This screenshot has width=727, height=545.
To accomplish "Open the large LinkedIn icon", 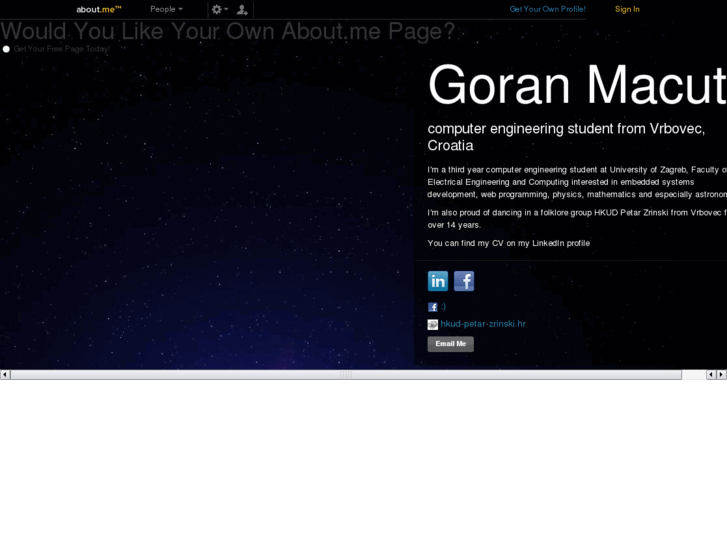I will click(438, 281).
